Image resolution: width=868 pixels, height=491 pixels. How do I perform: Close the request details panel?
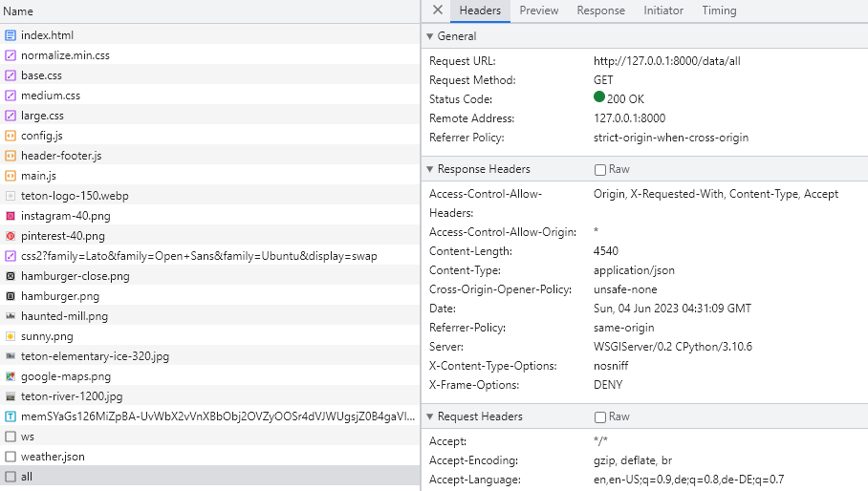437,11
